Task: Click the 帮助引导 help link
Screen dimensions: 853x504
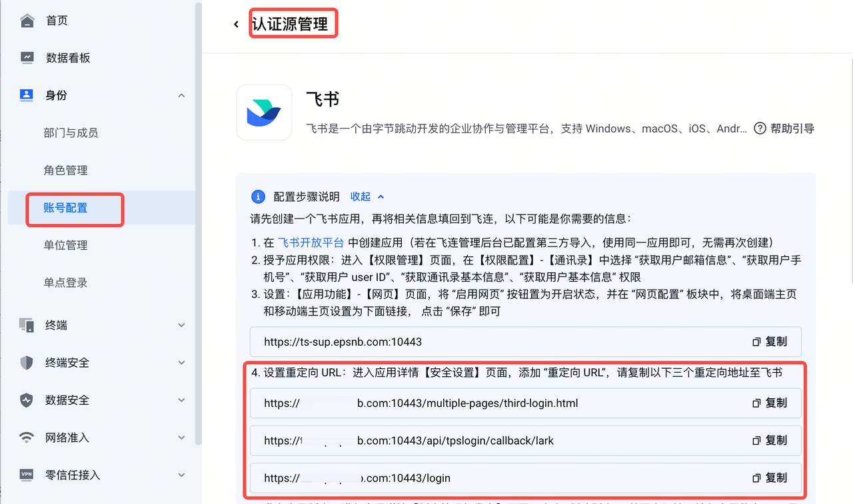Action: tap(792, 128)
